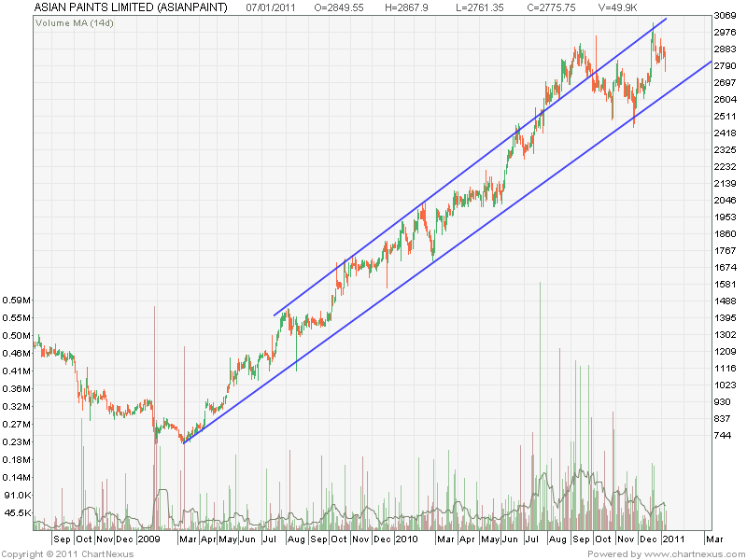Click the 2790 price axis label
Viewport: 747px width, 560px height.
point(725,65)
